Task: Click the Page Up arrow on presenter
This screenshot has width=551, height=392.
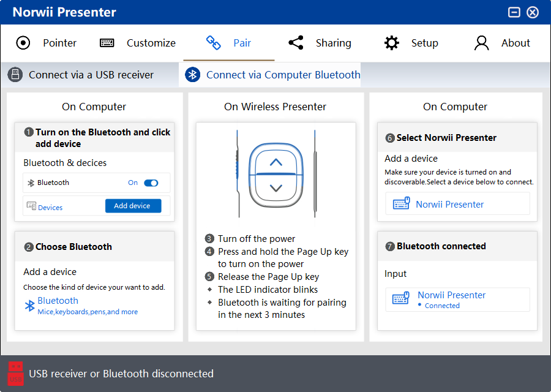Action: point(276,162)
